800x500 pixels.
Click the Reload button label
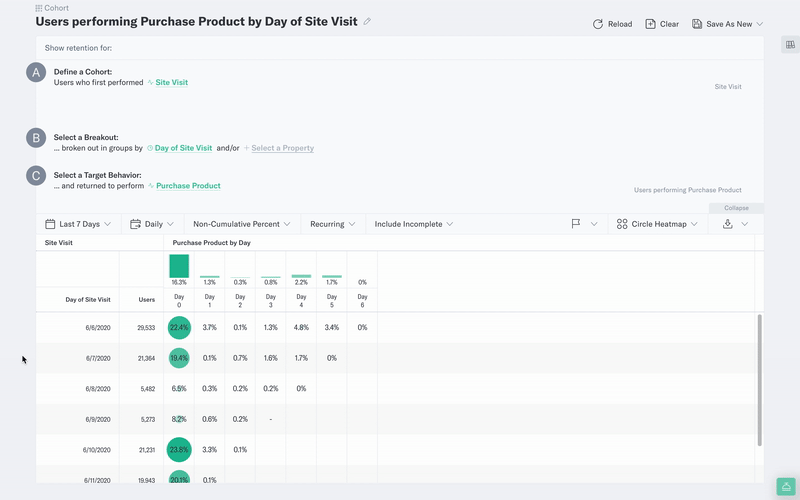point(620,24)
